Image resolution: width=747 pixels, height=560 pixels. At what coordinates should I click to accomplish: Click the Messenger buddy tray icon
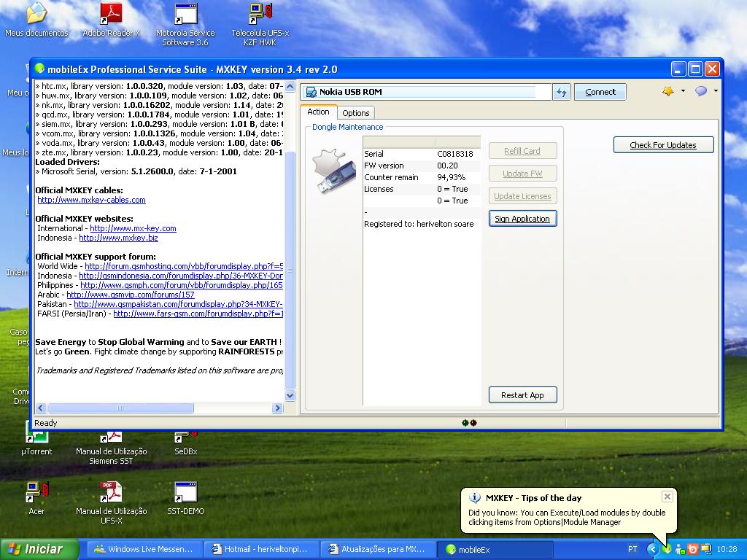click(x=680, y=549)
